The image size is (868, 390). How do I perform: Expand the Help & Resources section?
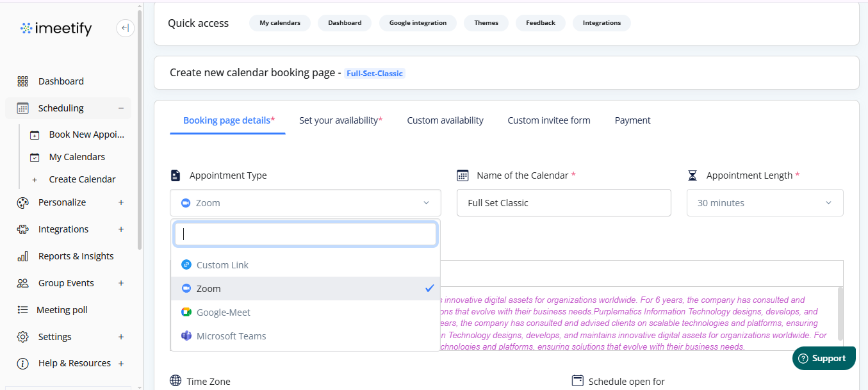click(x=121, y=363)
